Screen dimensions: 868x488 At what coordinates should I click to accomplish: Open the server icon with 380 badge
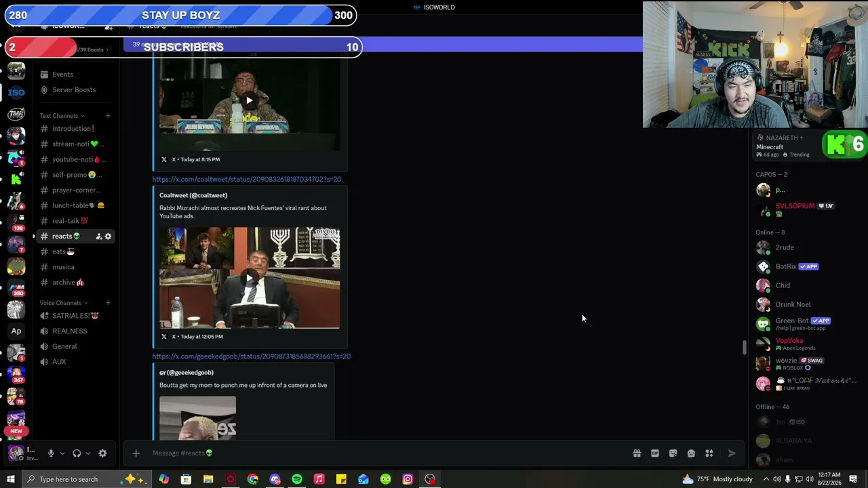pos(16,287)
